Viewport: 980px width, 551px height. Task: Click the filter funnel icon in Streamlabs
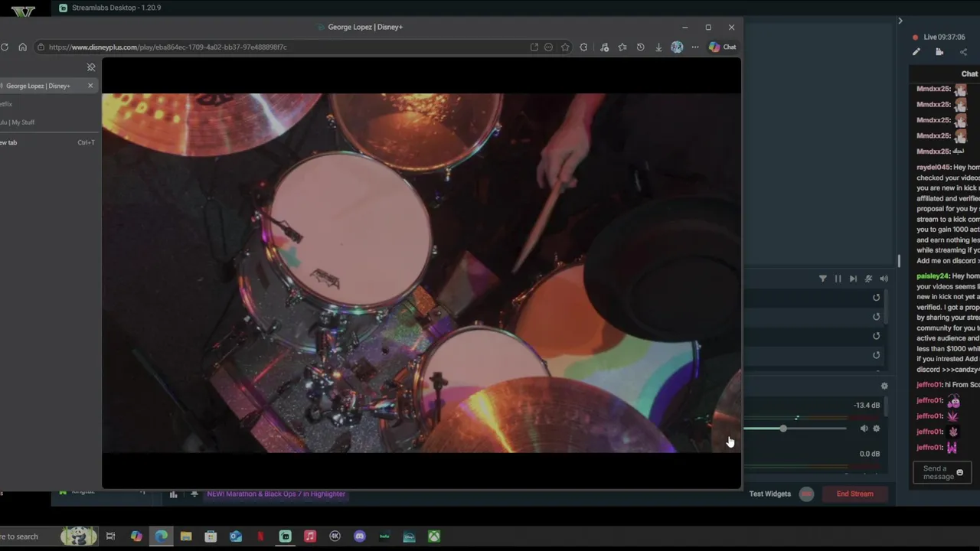tap(823, 279)
